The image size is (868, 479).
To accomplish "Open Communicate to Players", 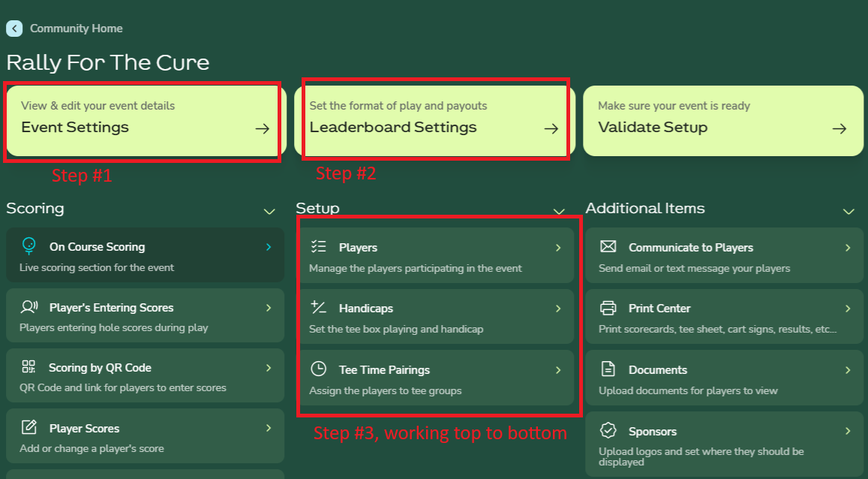I will [724, 256].
